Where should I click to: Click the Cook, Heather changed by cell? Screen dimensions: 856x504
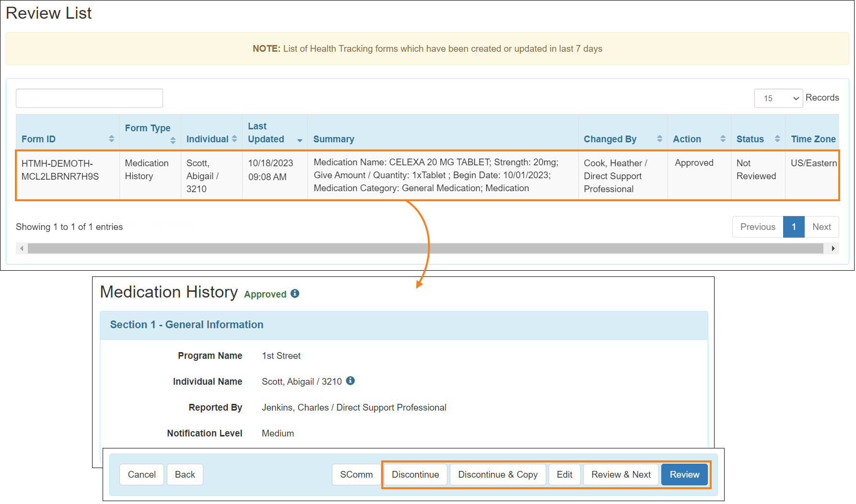click(623, 175)
